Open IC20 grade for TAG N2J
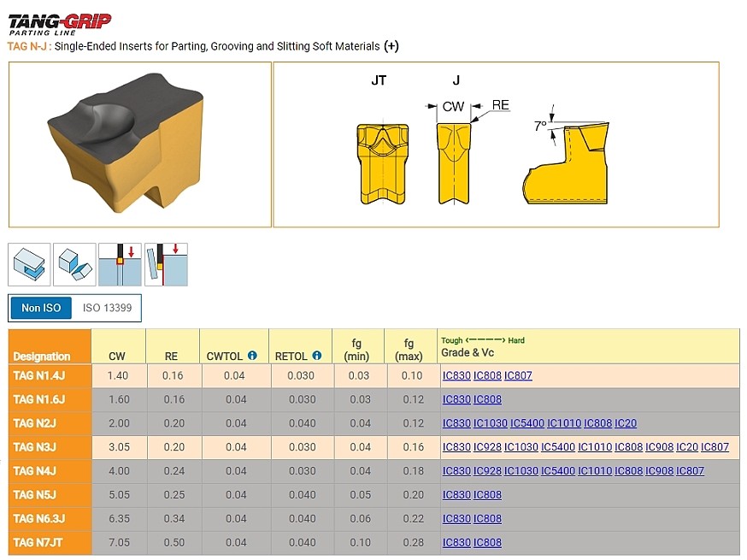747x560 pixels. pyautogui.click(x=626, y=423)
